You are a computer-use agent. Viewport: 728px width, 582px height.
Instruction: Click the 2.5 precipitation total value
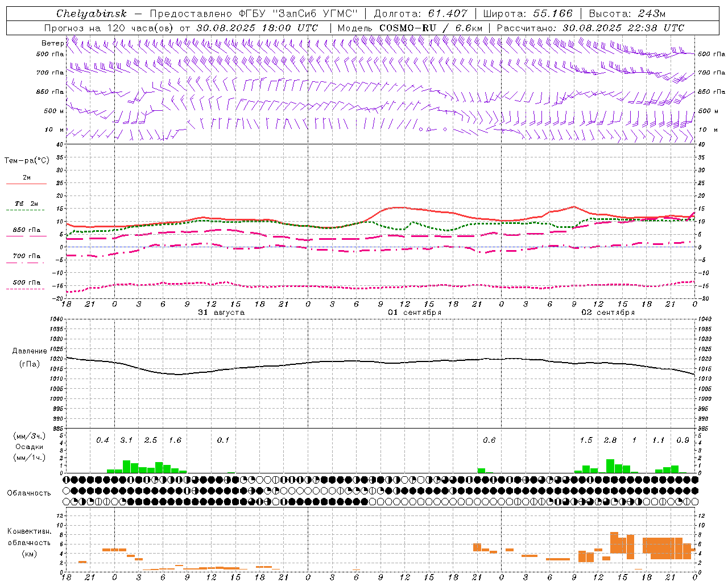pyautogui.click(x=151, y=440)
